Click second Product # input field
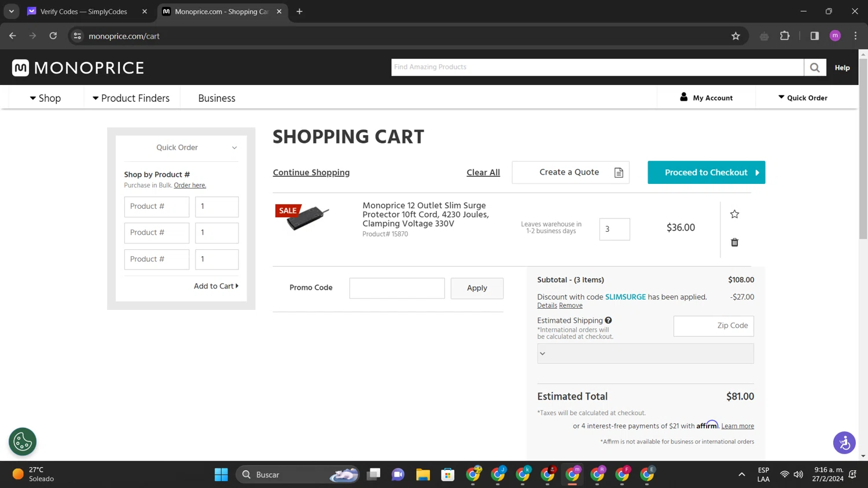The image size is (868, 488). click(157, 233)
